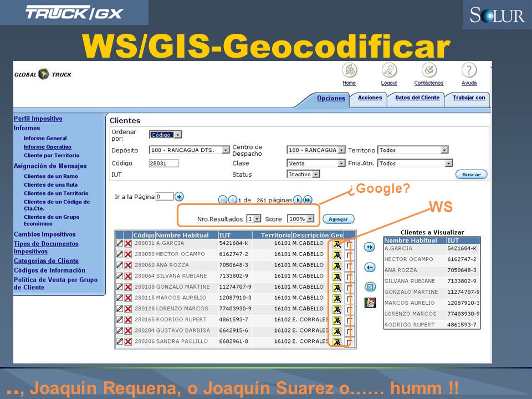Jump to last results page
The image size is (532, 399).
pos(308,200)
